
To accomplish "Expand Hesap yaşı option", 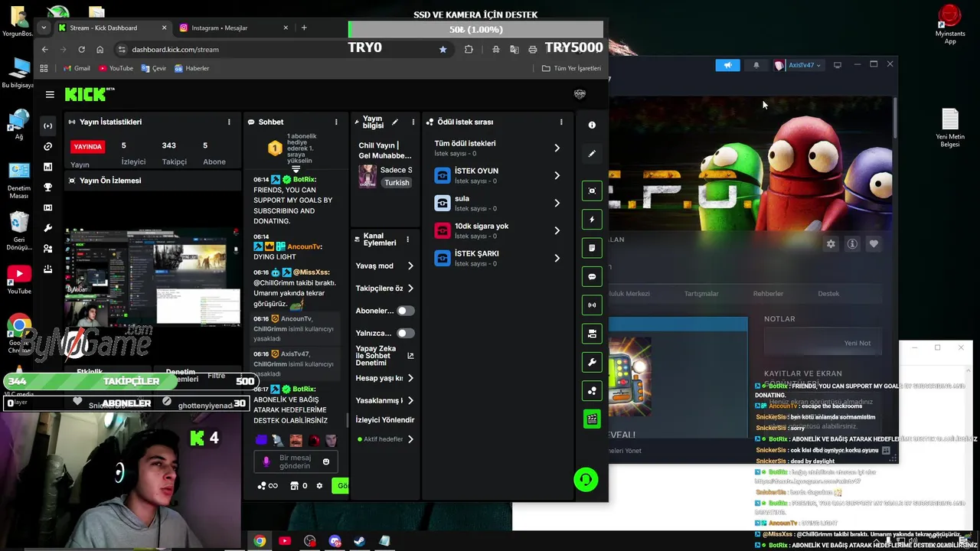I will [410, 378].
